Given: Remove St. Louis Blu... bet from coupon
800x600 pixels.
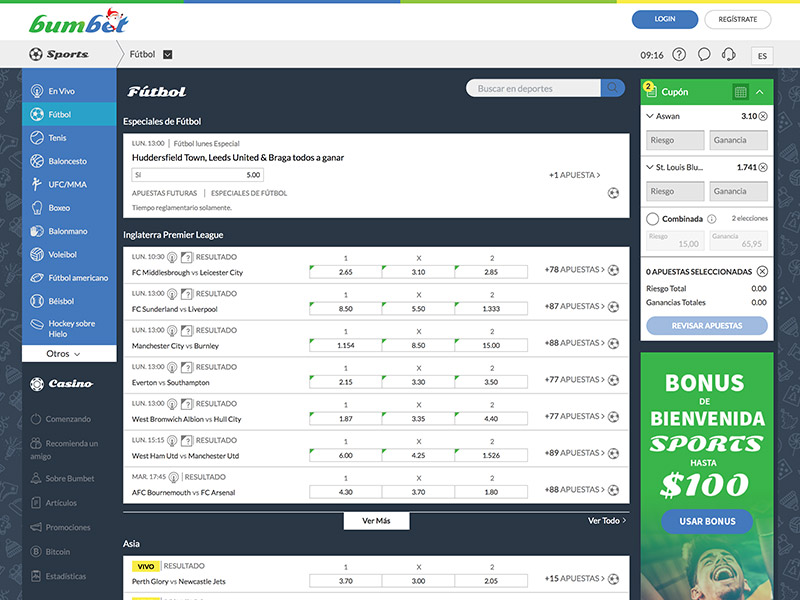Looking at the screenshot, I should point(763,167).
